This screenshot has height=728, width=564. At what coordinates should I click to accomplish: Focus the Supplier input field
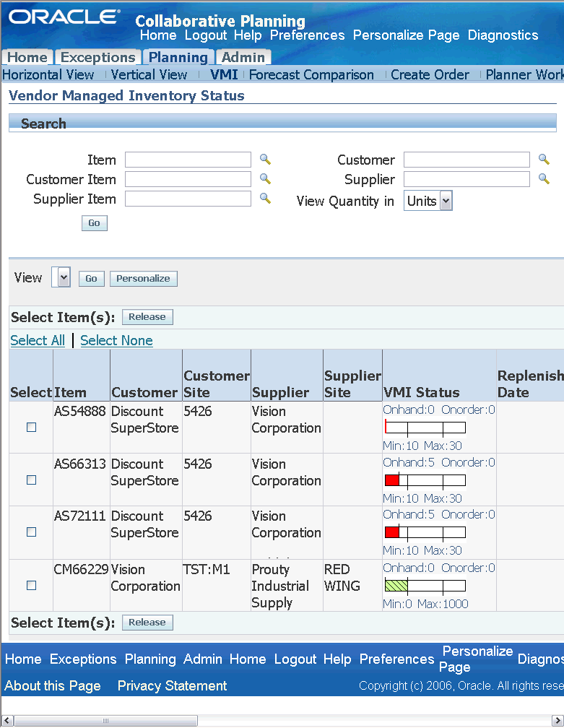(467, 179)
